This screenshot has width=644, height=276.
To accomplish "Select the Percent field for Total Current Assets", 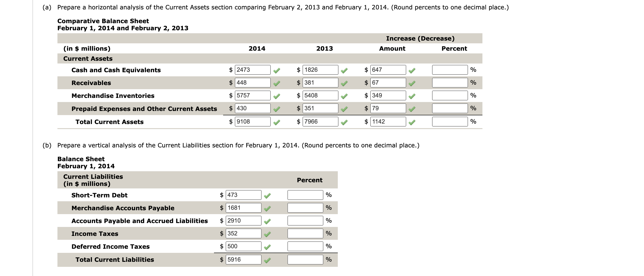I will click(449, 121).
